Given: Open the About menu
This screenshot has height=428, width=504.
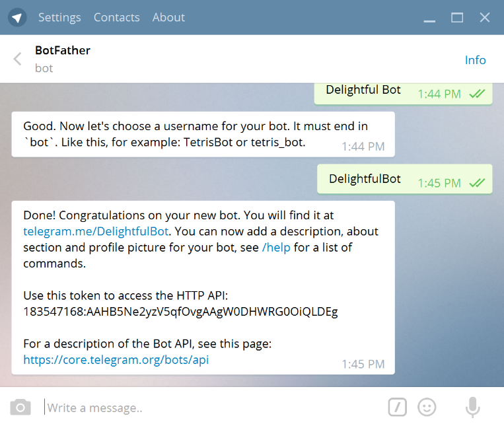Looking at the screenshot, I should (x=168, y=17).
